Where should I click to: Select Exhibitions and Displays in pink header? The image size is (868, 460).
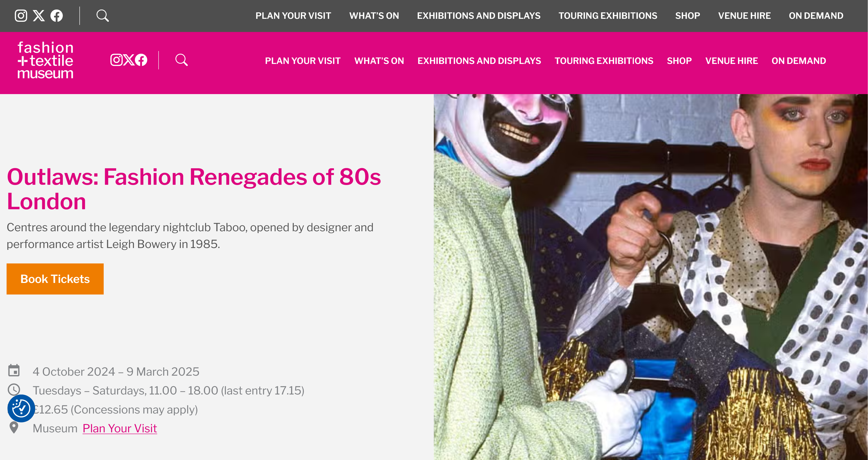coord(479,61)
